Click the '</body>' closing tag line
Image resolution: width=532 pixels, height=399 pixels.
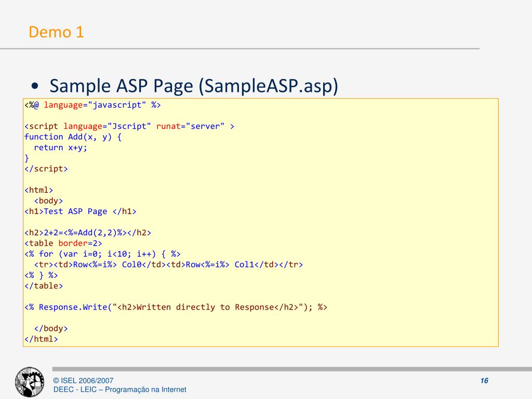click(x=51, y=328)
